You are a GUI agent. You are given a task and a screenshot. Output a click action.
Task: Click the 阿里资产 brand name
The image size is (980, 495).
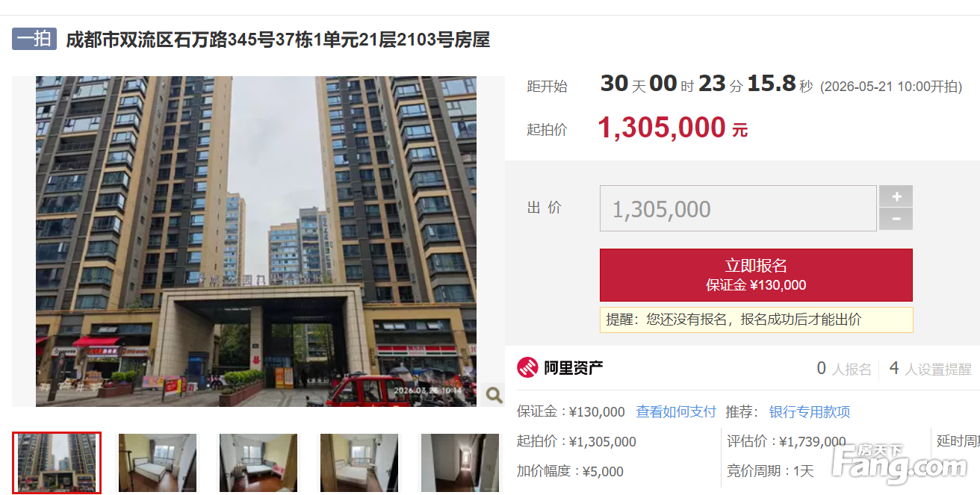coord(574,367)
